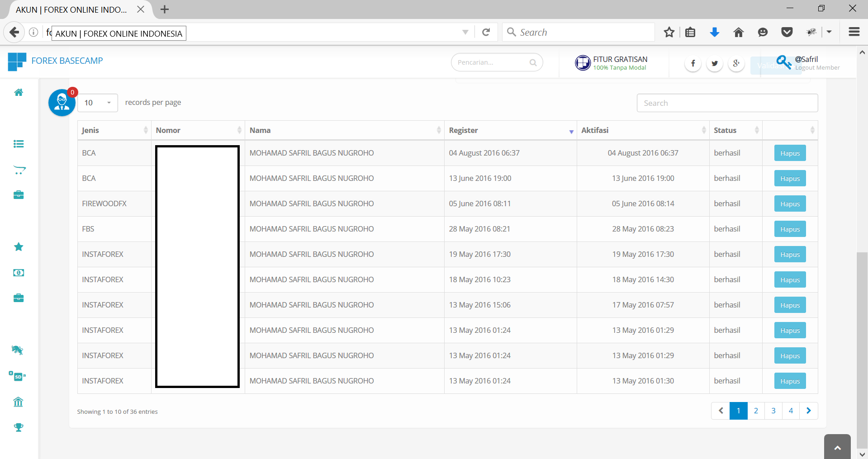Delete the 13 June 2016 BCA entry
This screenshot has height=459, width=868.
tap(790, 179)
